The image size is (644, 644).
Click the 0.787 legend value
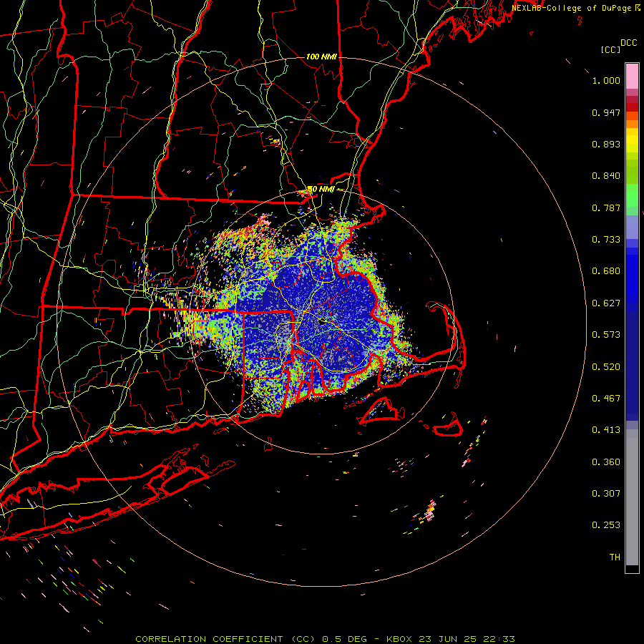point(606,208)
